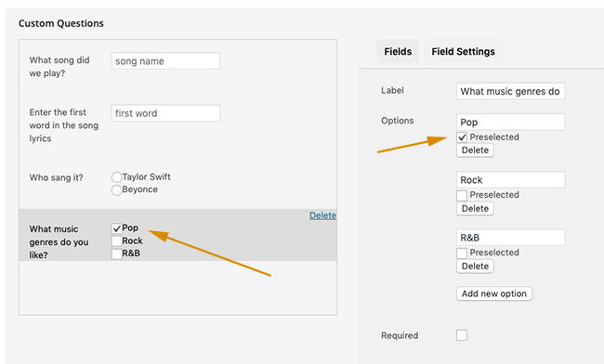Edit the Rock option text field
This screenshot has height=364, width=604.
pyautogui.click(x=510, y=180)
